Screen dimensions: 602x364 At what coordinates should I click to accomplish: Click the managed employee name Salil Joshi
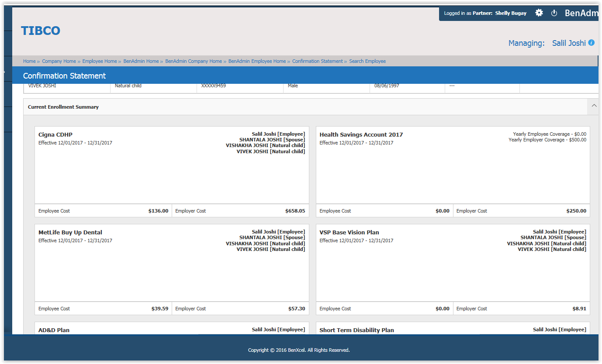pos(568,43)
